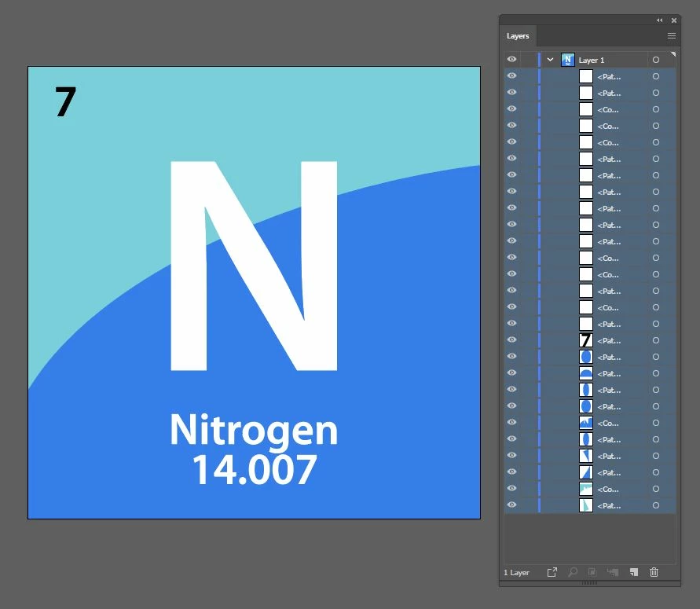Click the blue right-triangle path thumbnail

click(586, 472)
